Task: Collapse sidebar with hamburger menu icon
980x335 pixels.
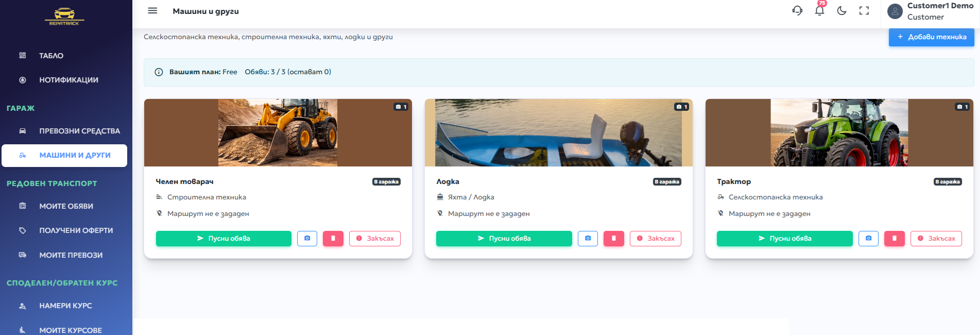Action: tap(152, 11)
